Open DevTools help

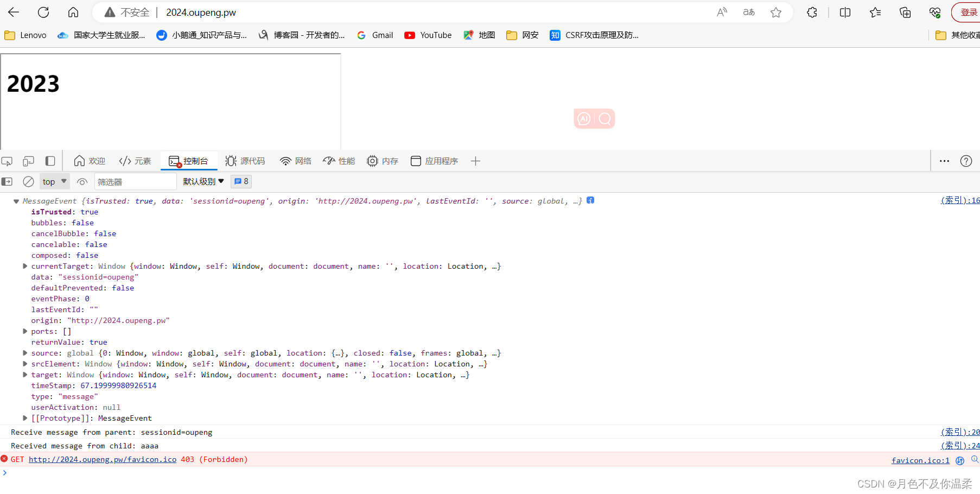pyautogui.click(x=966, y=161)
